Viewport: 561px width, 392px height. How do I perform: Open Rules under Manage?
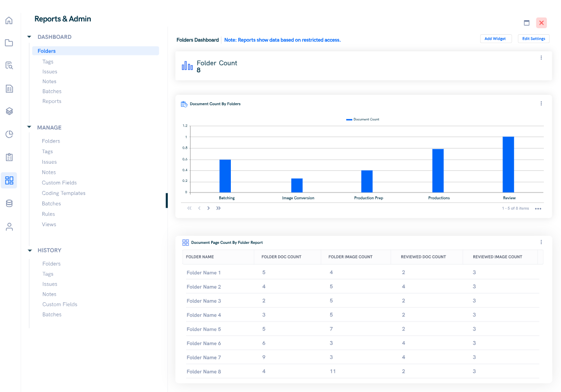48,214
